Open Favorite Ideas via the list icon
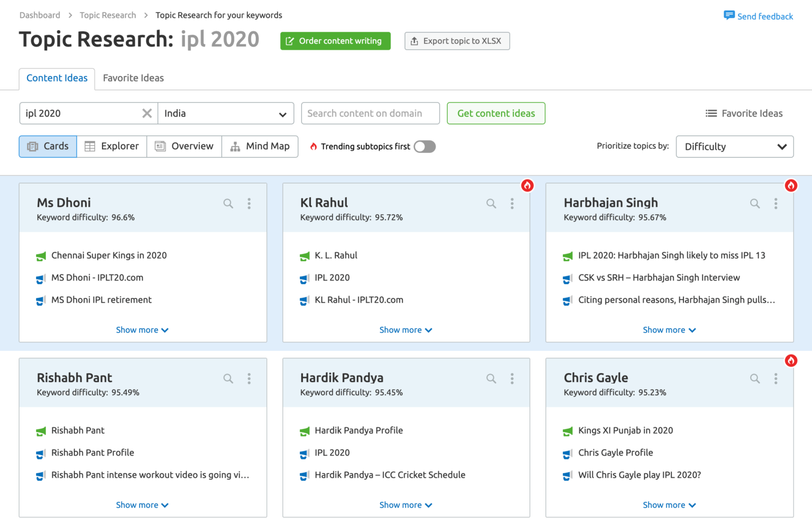Image resolution: width=812 pixels, height=528 pixels. (x=711, y=113)
